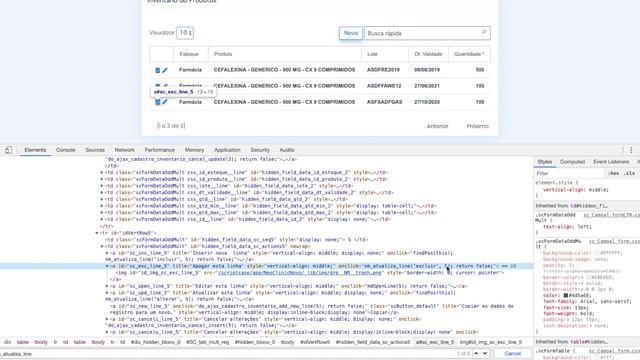
Task: Click the Anterior pagination link
Action: click(x=438, y=126)
